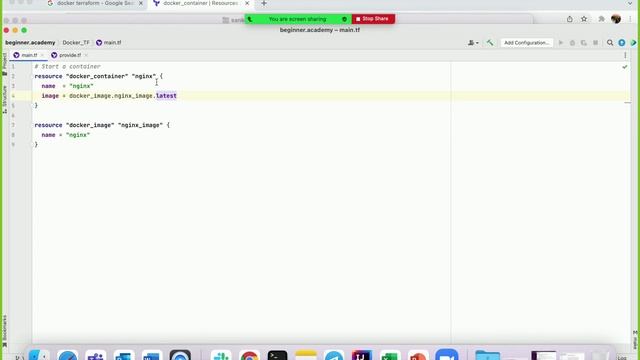Switch to 'docker_container | Resources' browser tab
This screenshot has width=640, height=360.
click(199, 3)
